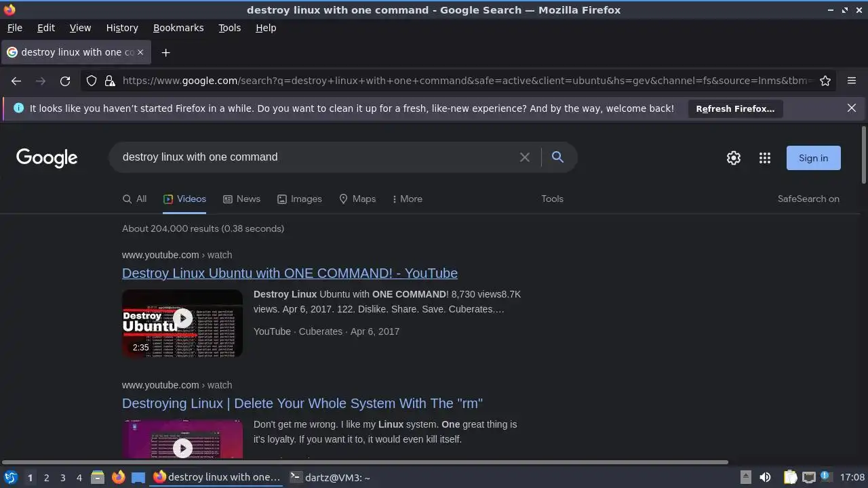
Task: Launch file manager from taskbar
Action: point(97,477)
